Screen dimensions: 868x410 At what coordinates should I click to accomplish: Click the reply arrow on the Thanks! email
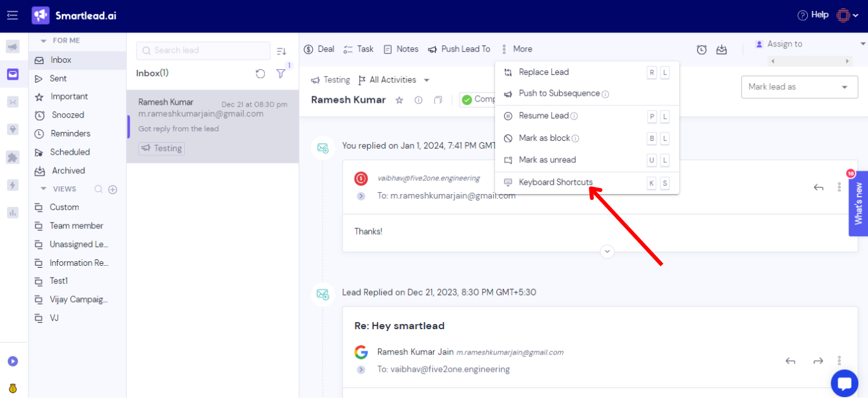click(819, 187)
